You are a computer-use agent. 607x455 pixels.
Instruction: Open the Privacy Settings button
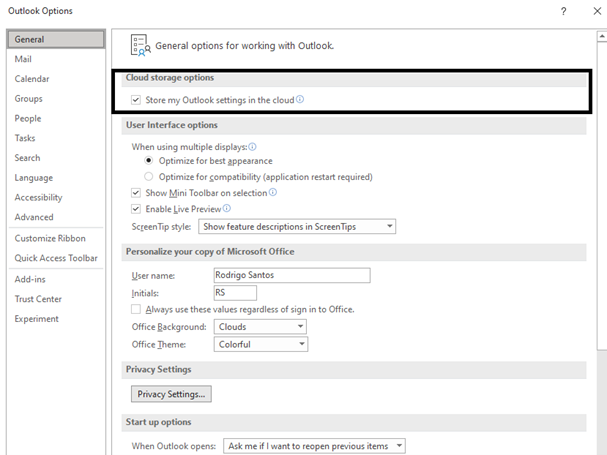pos(171,394)
